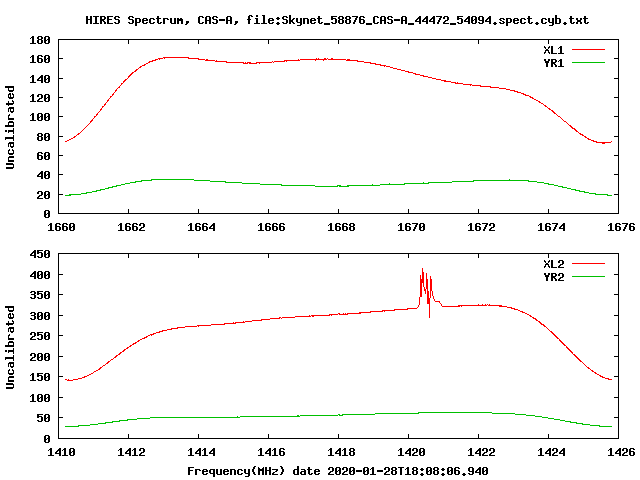Click the 50 y-axis tick label
This screenshot has height=480, width=640.
(43, 419)
